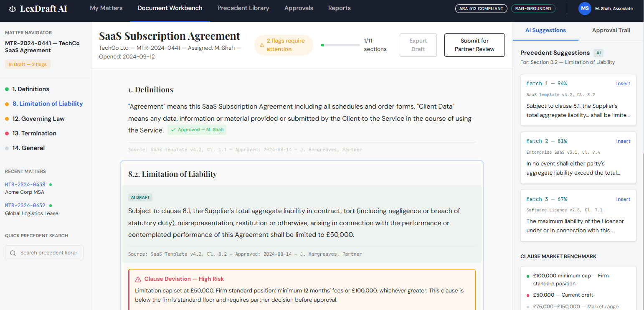Insert Match 2 Enterprise SaaS clause
644x310 pixels.
(623, 141)
